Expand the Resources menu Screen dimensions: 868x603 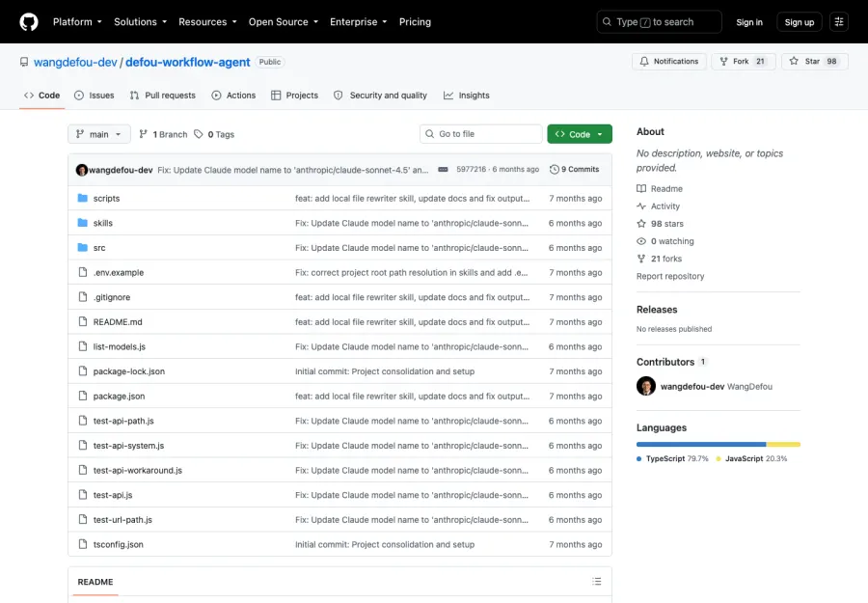pyautogui.click(x=207, y=22)
